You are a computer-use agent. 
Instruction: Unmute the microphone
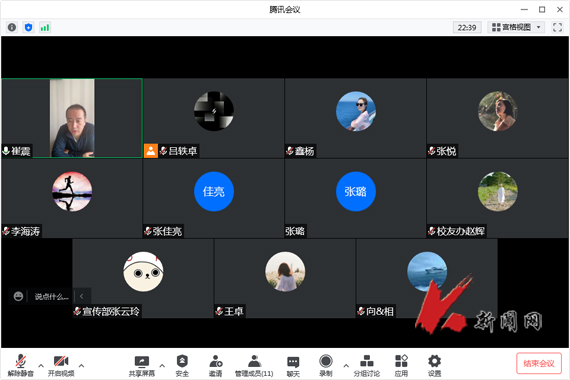(x=20, y=365)
